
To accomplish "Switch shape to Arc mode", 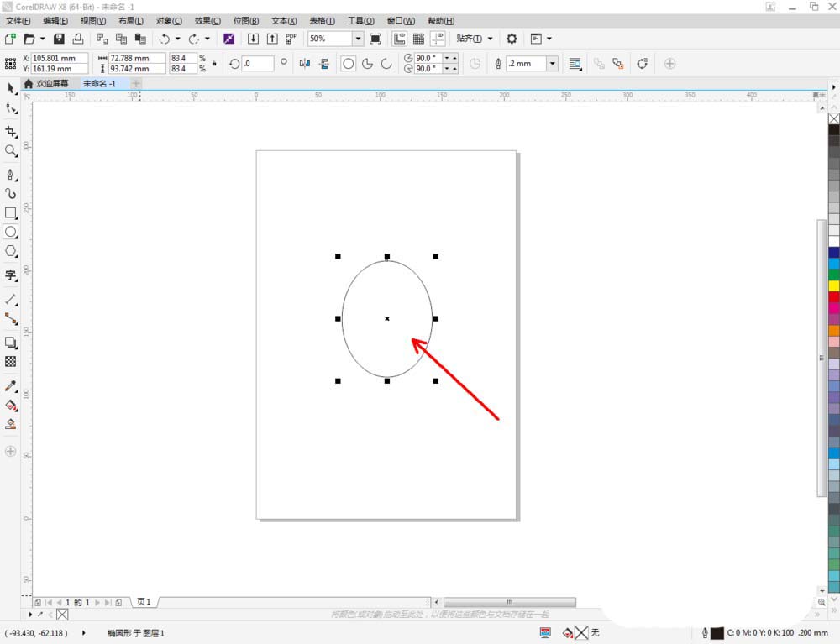I will [386, 63].
